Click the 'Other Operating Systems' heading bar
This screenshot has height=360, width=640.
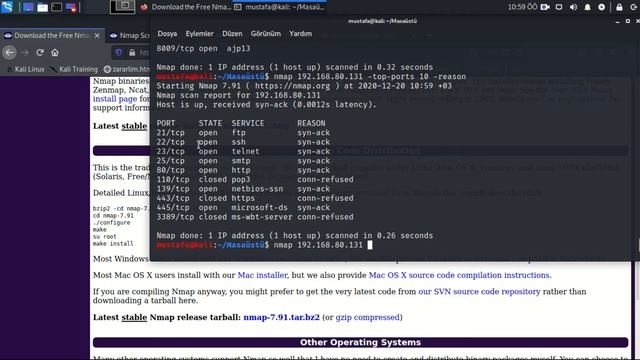pos(360,342)
